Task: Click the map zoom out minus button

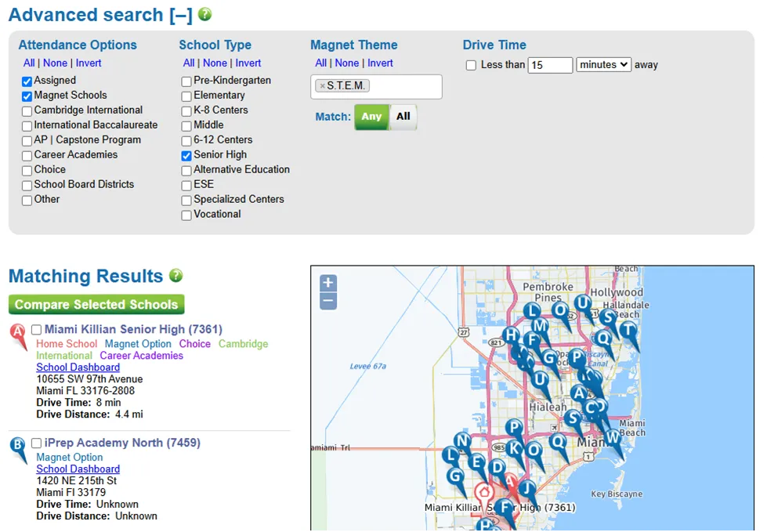Action: (328, 301)
